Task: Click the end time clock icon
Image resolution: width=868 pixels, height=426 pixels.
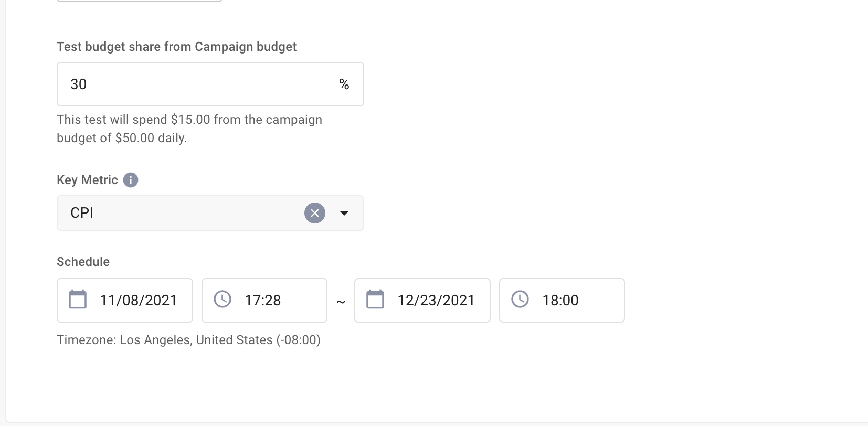Action: [x=520, y=300]
